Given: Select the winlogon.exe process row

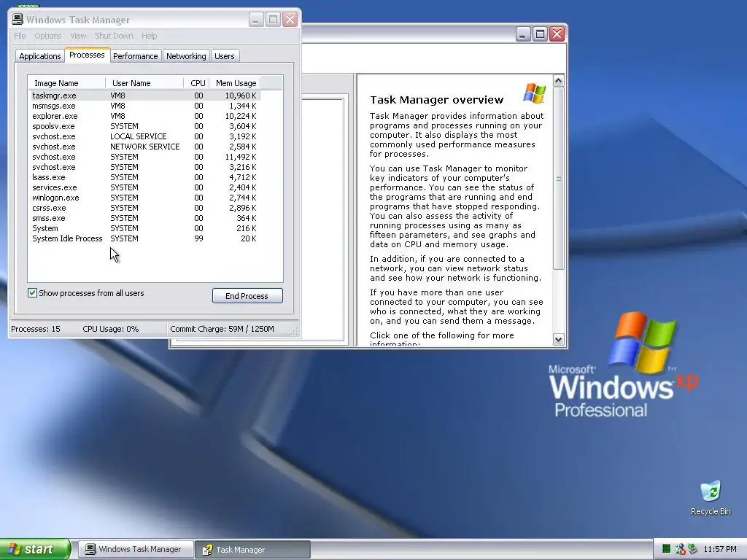Looking at the screenshot, I should pos(144,198).
